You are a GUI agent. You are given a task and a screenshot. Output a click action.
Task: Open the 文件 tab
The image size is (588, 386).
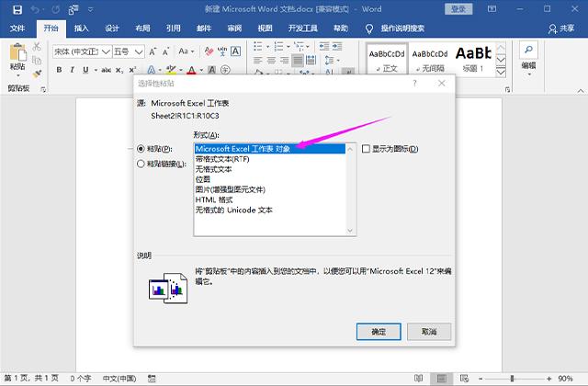pos(17,28)
